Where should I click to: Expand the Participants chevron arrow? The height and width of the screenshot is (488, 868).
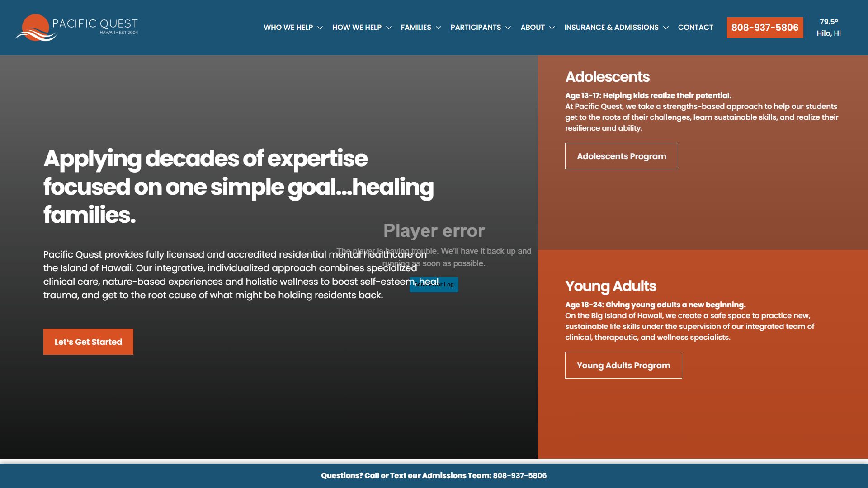[x=508, y=28]
